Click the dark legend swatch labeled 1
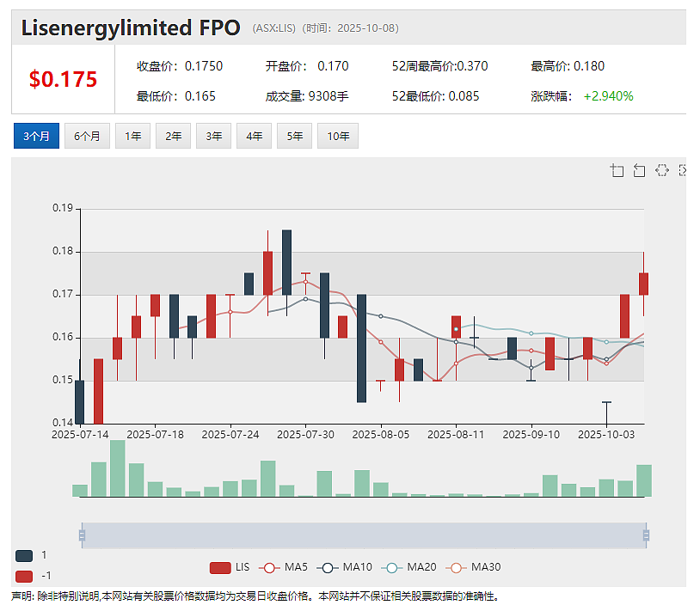 pyautogui.click(x=24, y=556)
